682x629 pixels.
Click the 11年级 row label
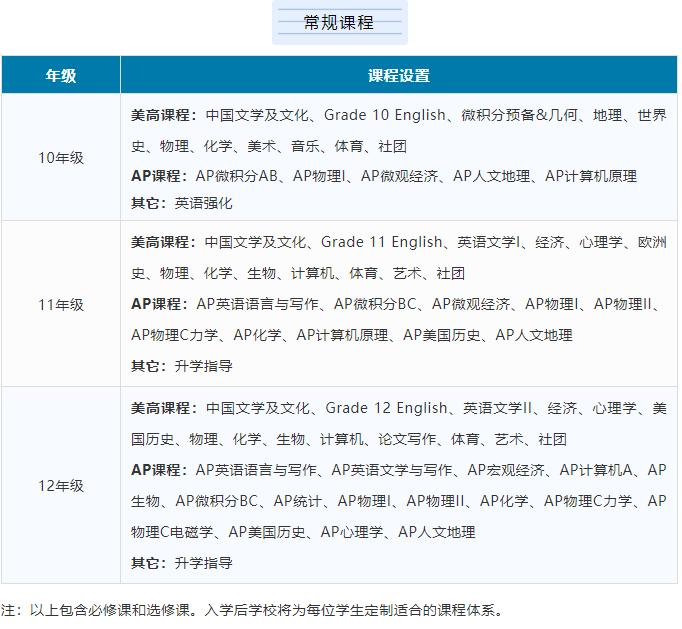pyautogui.click(x=60, y=304)
